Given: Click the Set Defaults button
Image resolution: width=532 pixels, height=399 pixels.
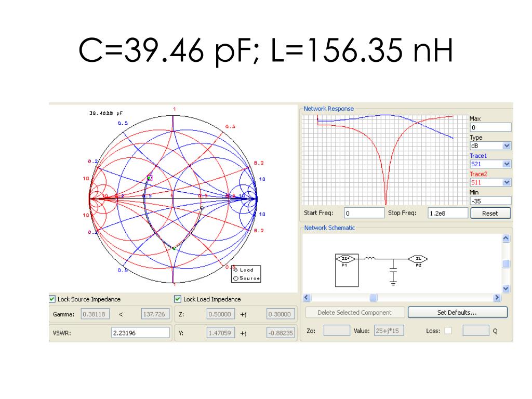Looking at the screenshot, I should click(x=457, y=312).
